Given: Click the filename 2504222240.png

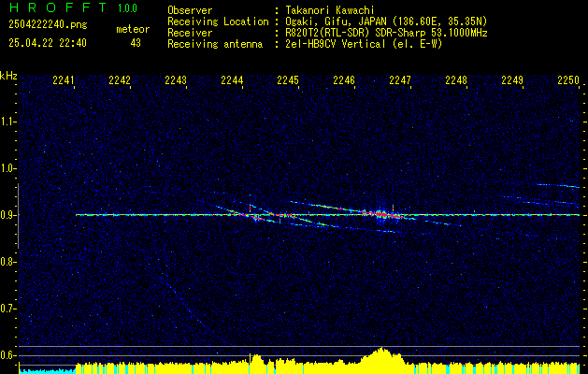Looking at the screenshot, I should coord(48,24).
